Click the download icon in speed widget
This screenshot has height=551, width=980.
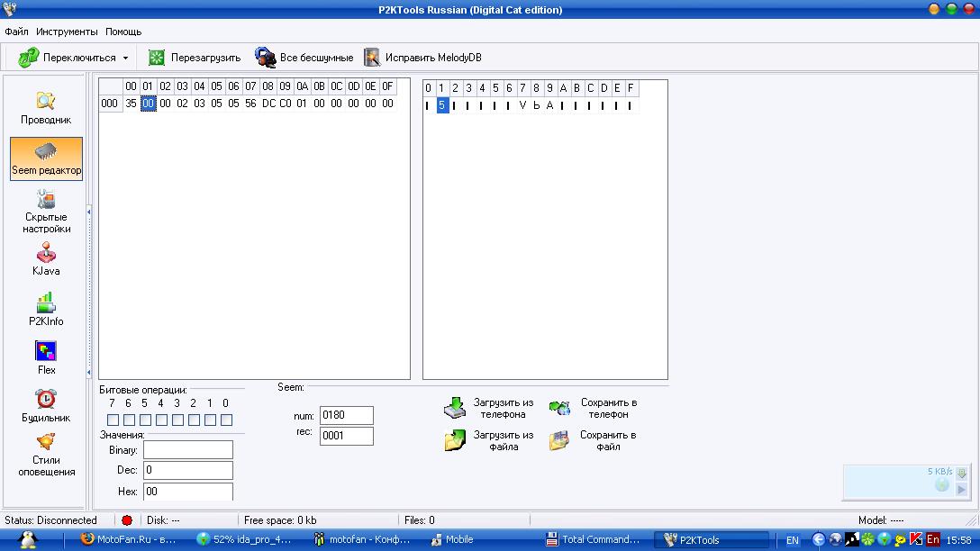click(x=962, y=473)
